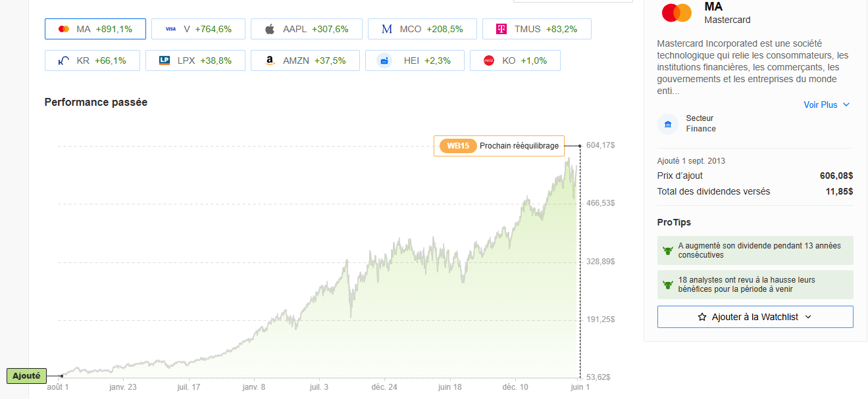Click the Moody's M logo icon
Viewport: 868px width, 399px height.
pos(387,29)
